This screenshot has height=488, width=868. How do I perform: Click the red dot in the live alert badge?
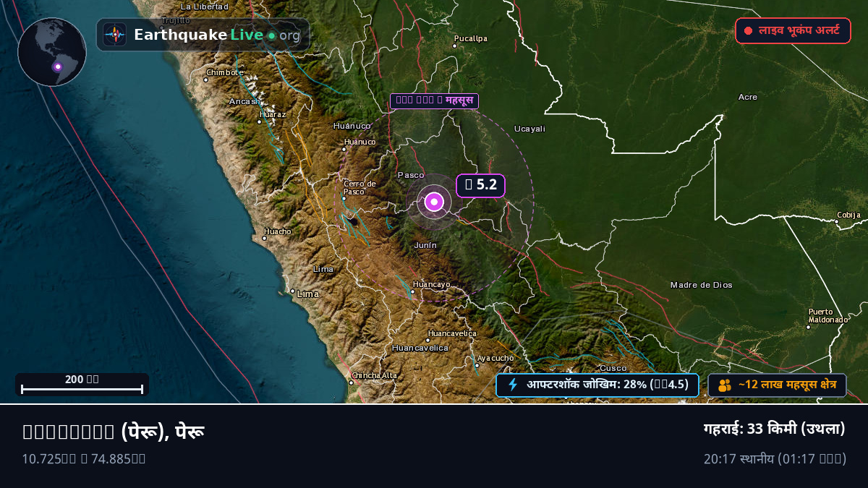coord(749,31)
